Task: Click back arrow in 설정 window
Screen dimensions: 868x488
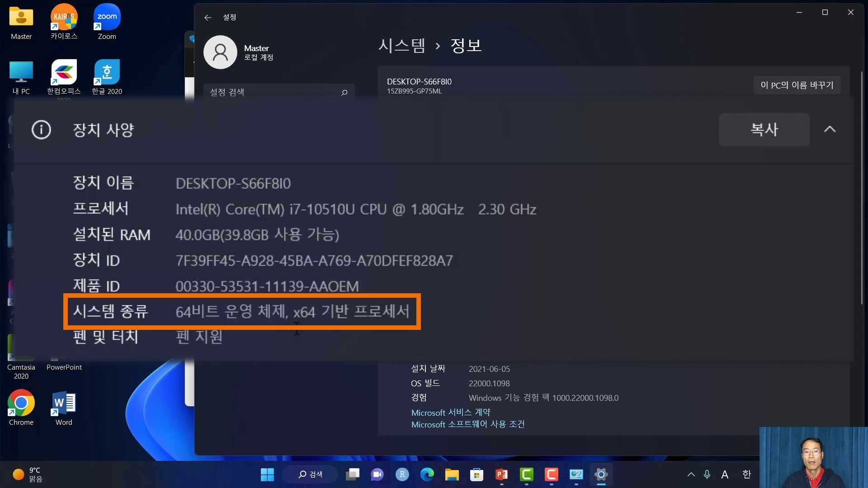Action: (x=208, y=17)
